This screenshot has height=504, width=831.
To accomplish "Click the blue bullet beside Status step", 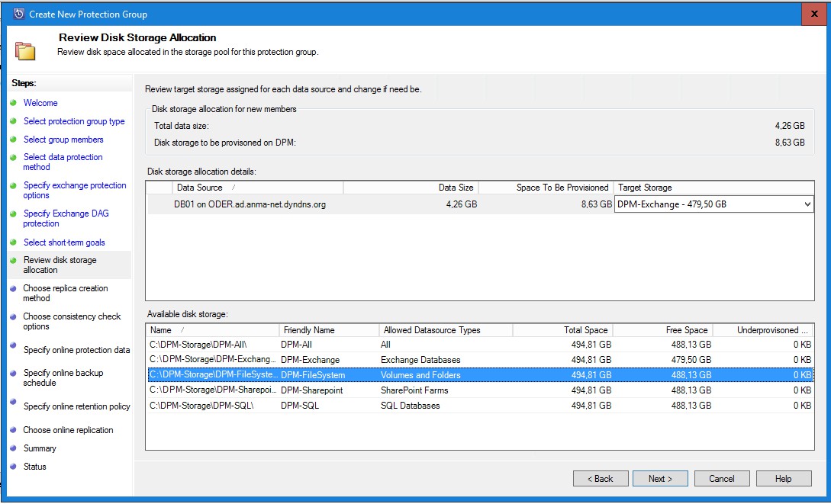I will tap(13, 467).
